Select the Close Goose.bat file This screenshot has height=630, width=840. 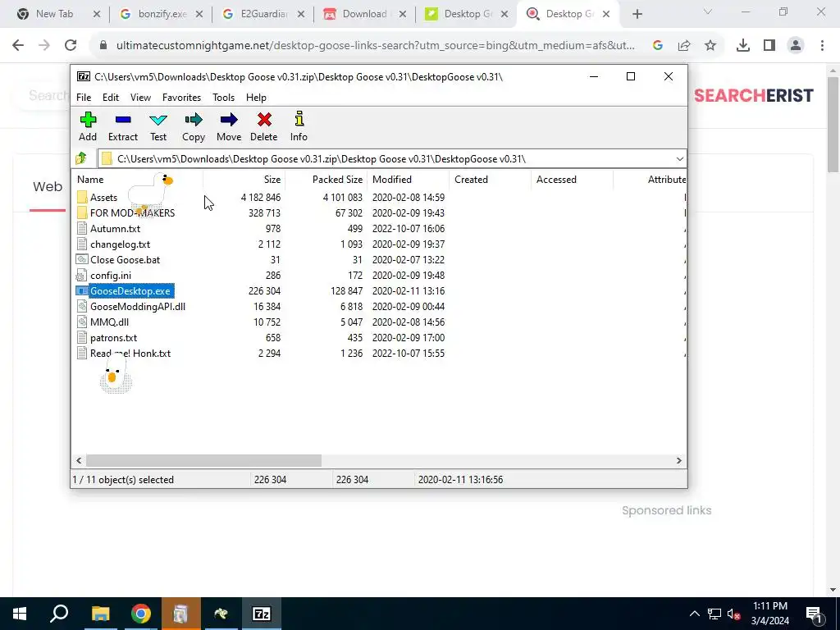coord(125,260)
